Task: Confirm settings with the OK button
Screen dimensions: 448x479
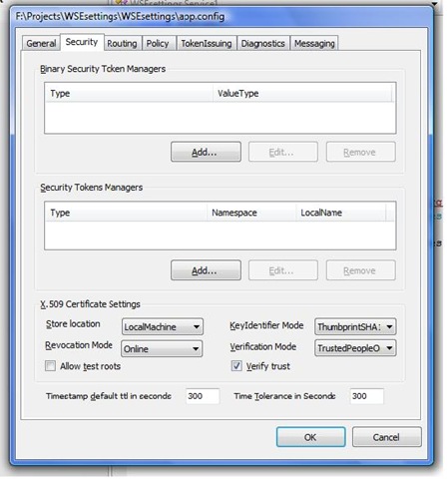Action: point(311,437)
